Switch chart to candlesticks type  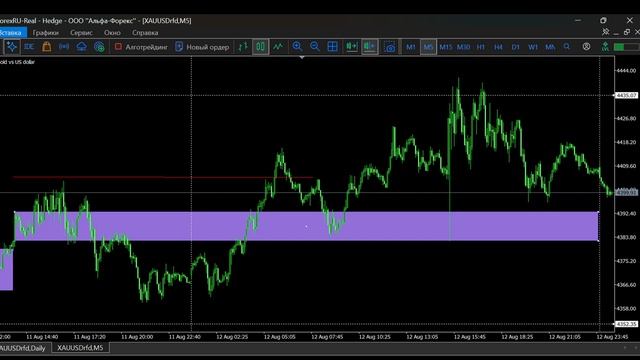coord(260,47)
